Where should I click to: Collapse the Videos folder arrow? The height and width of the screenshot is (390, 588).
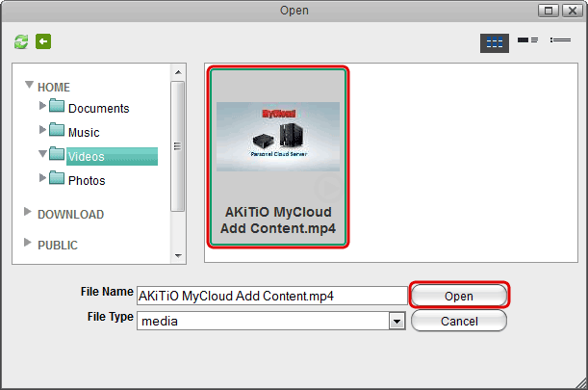click(x=42, y=153)
